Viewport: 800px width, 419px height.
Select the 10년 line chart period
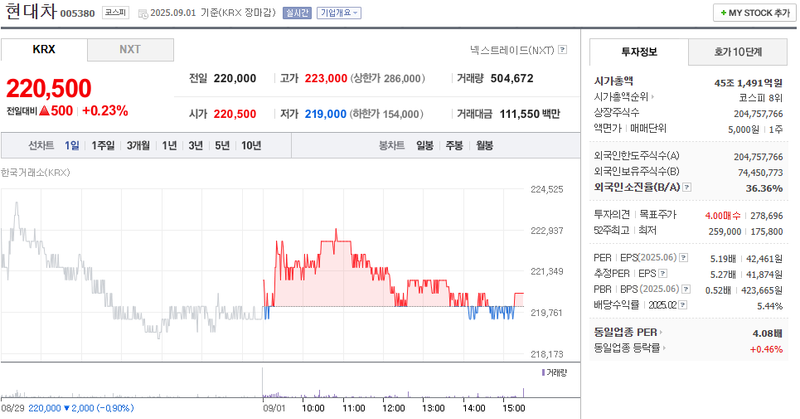pyautogui.click(x=251, y=145)
